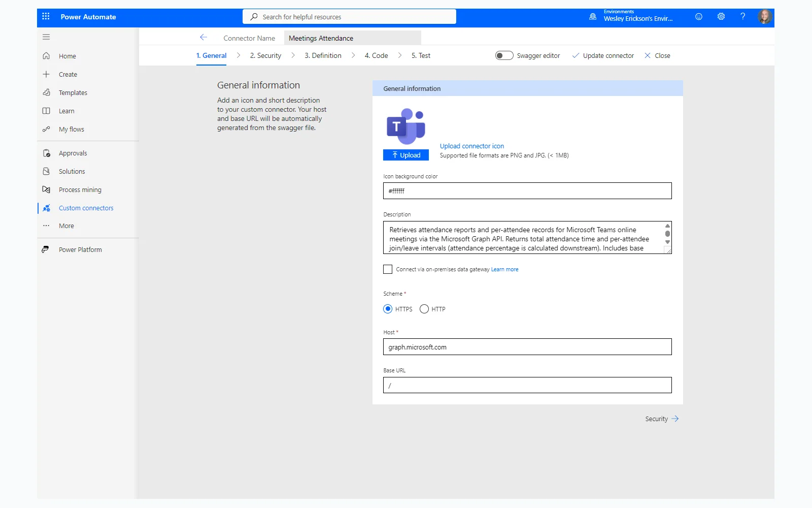812x508 pixels.
Task: Click the More ellipsis icon
Action: (x=46, y=226)
